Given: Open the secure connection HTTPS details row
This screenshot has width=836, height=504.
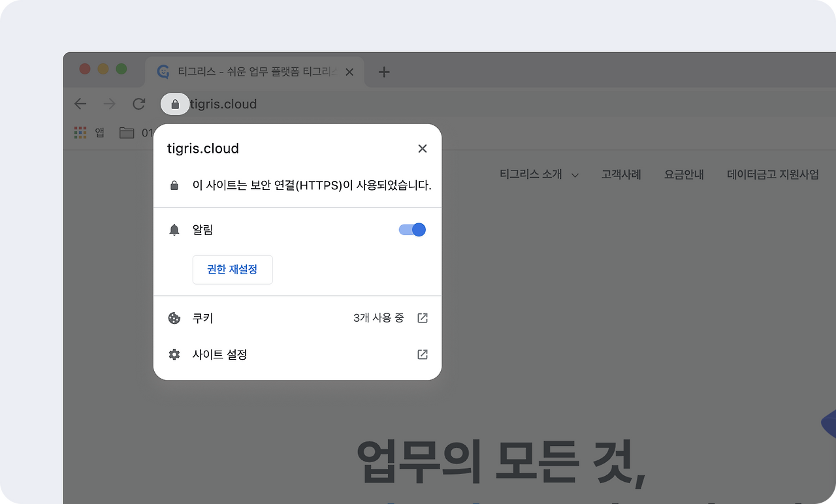Looking at the screenshot, I should (x=297, y=185).
